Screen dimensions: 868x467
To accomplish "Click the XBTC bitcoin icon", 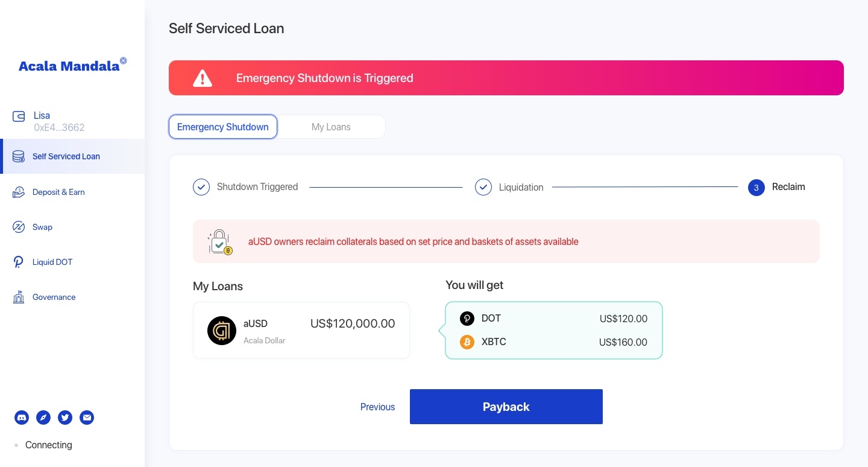I will point(467,342).
